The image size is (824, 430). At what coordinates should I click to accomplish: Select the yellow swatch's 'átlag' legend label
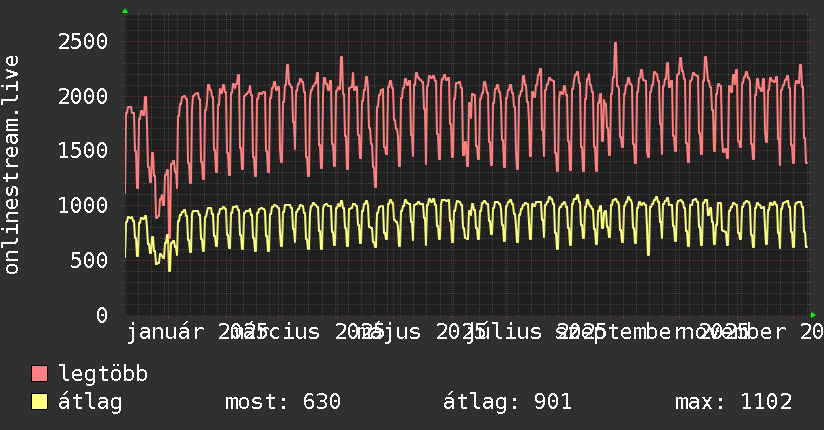tap(90, 402)
